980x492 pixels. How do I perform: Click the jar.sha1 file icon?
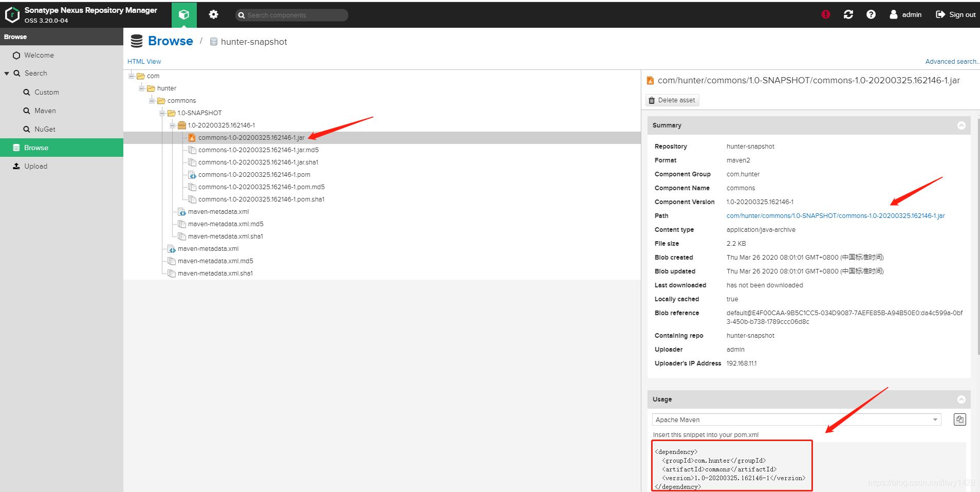[x=192, y=162]
